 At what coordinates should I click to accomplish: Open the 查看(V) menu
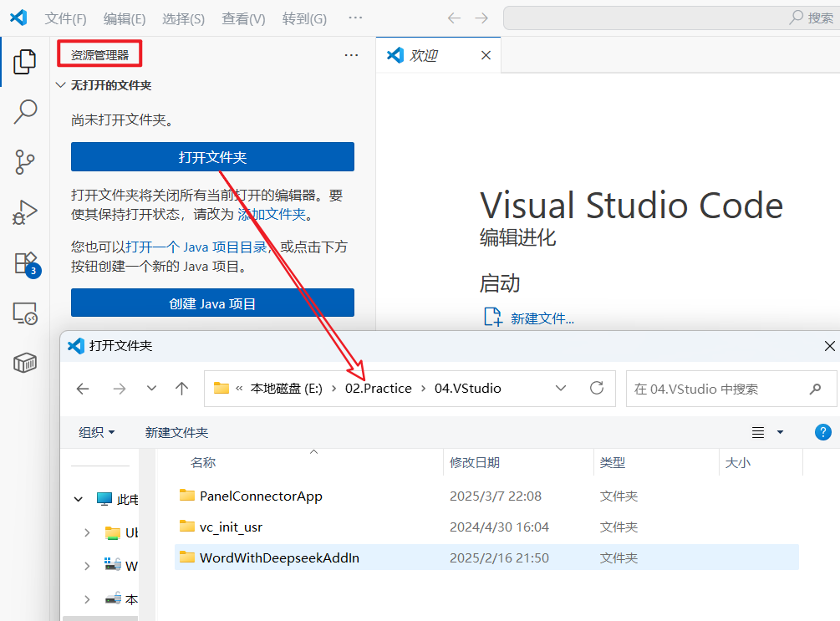[243, 18]
